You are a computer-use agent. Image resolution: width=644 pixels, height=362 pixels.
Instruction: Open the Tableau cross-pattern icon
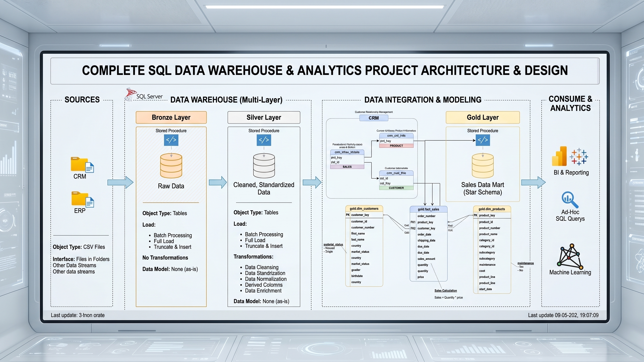coord(579,156)
